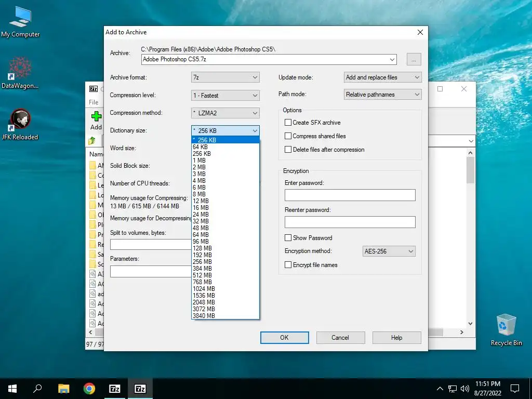Open Google Chrome from taskbar

[x=89, y=389]
